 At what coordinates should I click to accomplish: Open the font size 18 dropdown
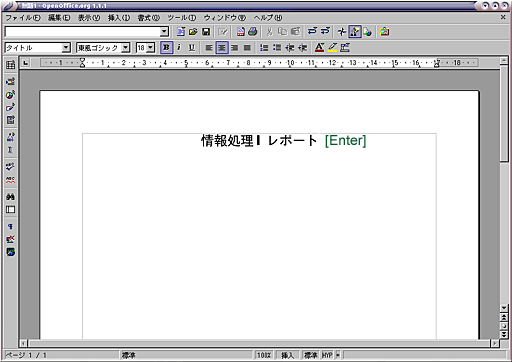coord(151,48)
